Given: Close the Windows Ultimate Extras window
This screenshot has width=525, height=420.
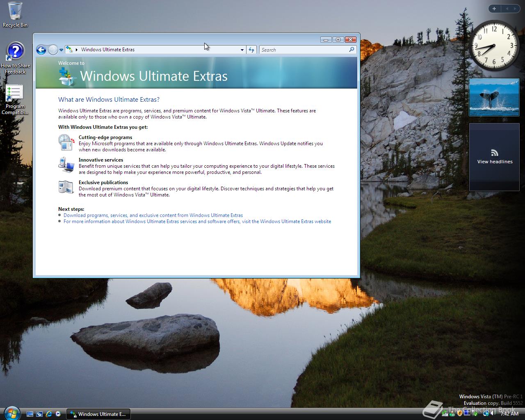Looking at the screenshot, I should 350,40.
